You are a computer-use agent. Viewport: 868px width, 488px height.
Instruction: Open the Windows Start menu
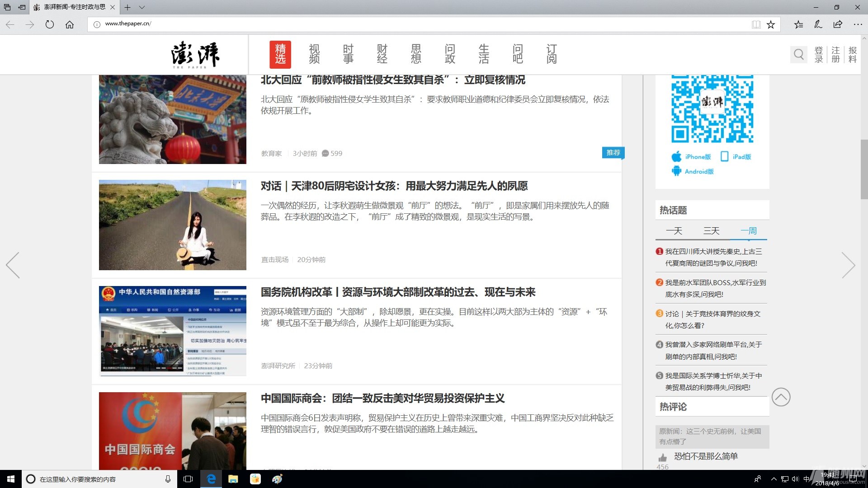(x=11, y=479)
